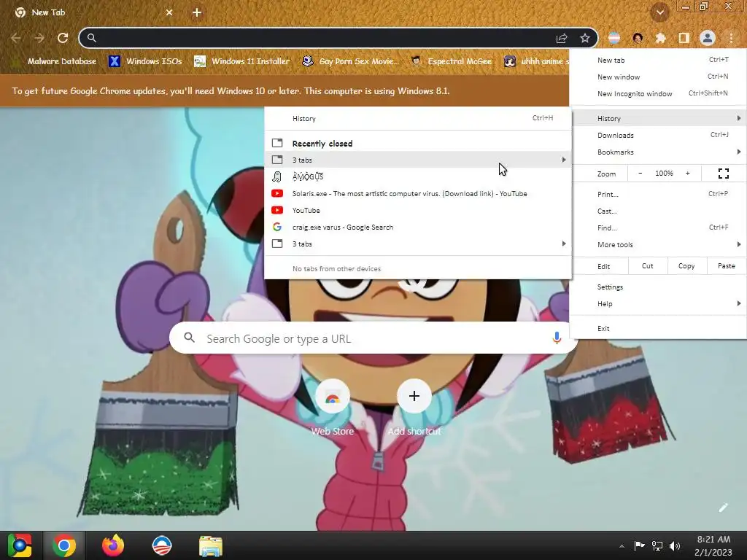
Task: Choose Exit in the Chrome menu
Action: coord(658,329)
